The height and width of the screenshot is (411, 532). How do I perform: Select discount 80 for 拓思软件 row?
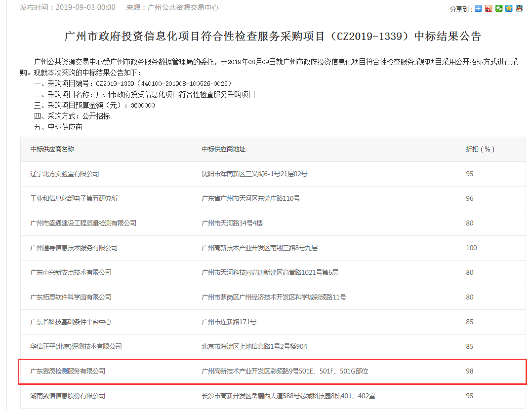(470, 298)
